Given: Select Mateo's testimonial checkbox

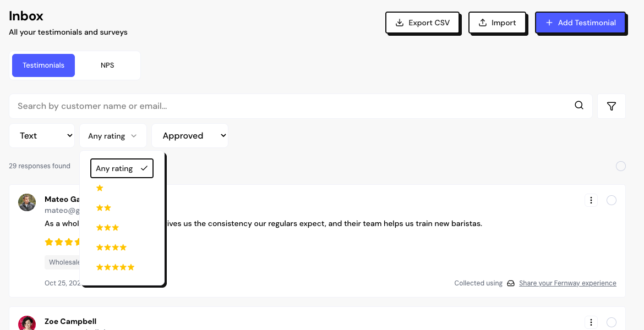Looking at the screenshot, I should click(611, 200).
